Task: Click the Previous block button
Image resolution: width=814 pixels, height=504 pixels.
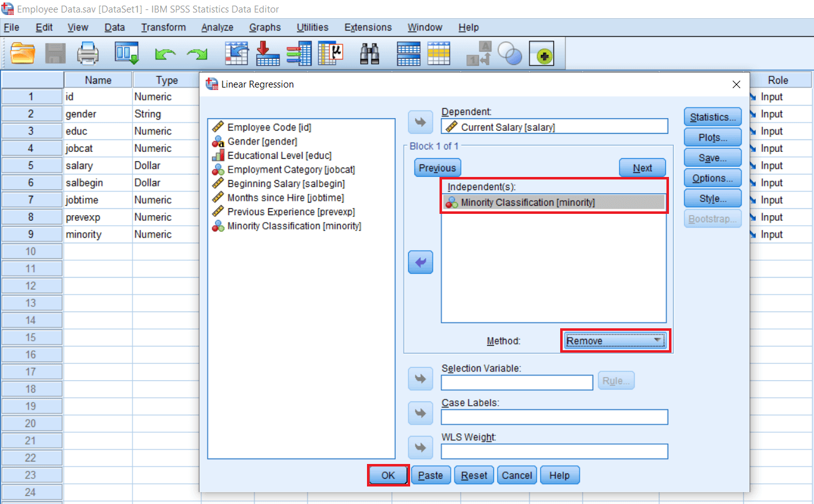Action: [x=438, y=168]
